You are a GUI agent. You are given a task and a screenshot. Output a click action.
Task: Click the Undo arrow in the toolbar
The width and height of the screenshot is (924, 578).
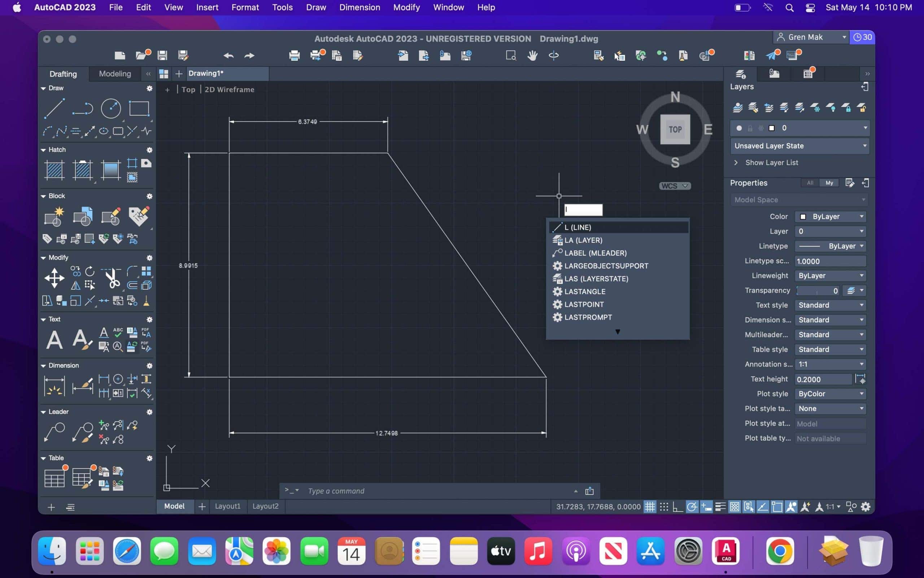228,55
